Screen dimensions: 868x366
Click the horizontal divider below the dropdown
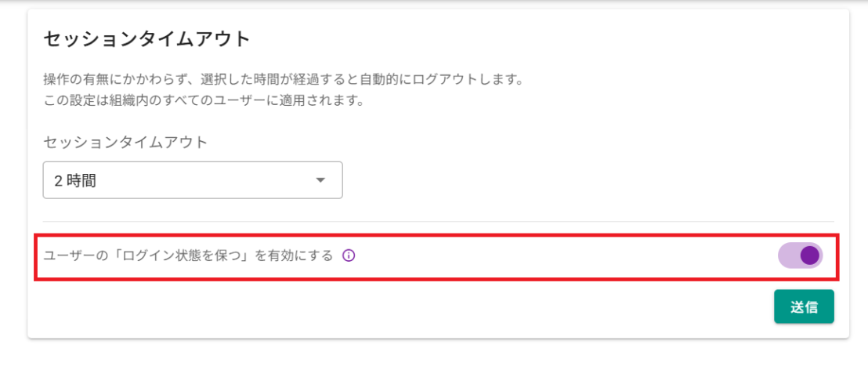click(x=438, y=222)
